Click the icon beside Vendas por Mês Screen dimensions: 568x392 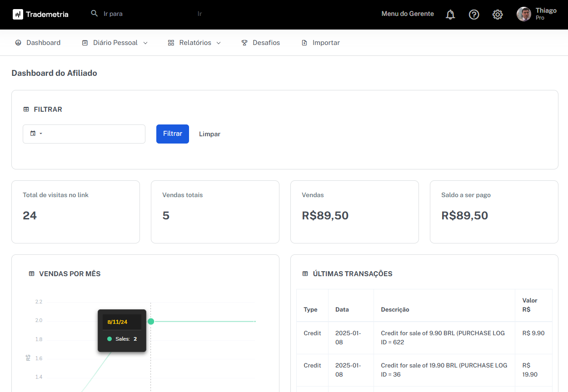coord(31,274)
